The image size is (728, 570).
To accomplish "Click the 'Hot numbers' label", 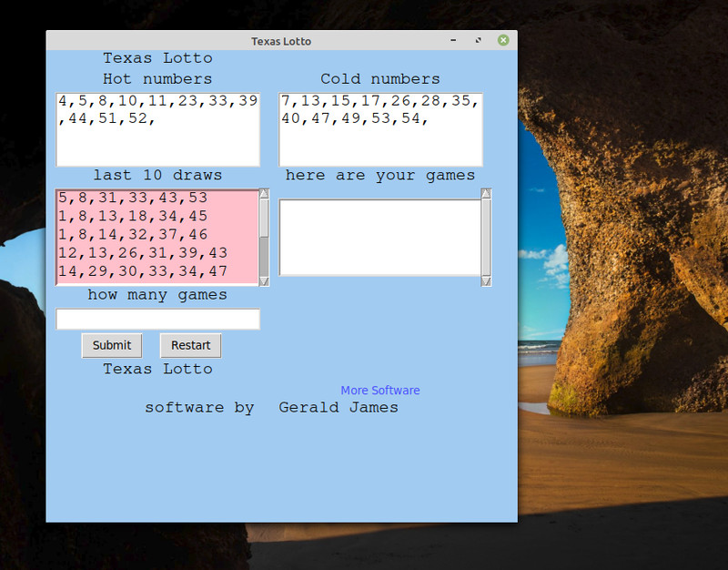I will (x=157, y=79).
